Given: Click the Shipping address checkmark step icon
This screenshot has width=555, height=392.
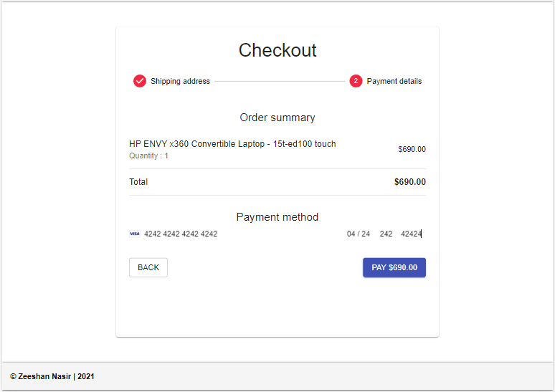Looking at the screenshot, I should (x=140, y=81).
